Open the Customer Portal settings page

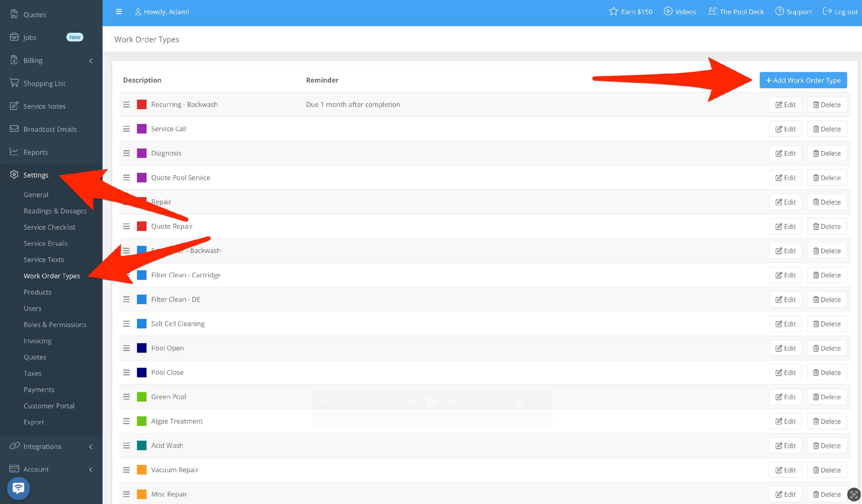49,406
